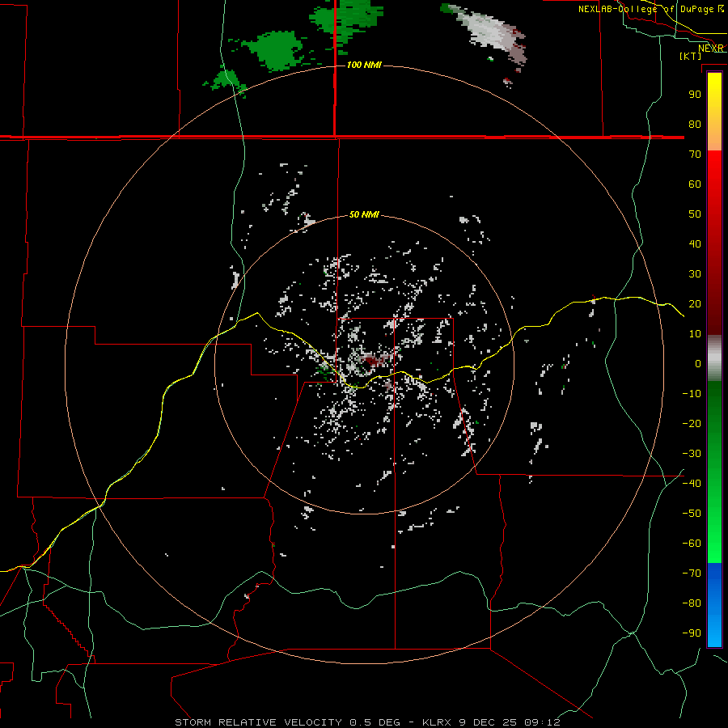The width and height of the screenshot is (728, 728).
Task: Click the gray zero-velocity segment of color bar
Action: tap(714, 358)
